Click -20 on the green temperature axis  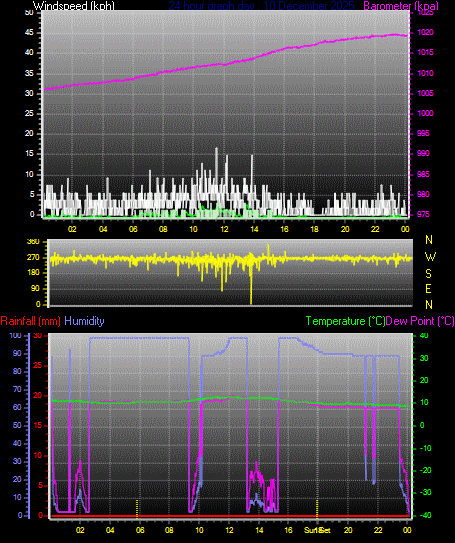[426, 470]
